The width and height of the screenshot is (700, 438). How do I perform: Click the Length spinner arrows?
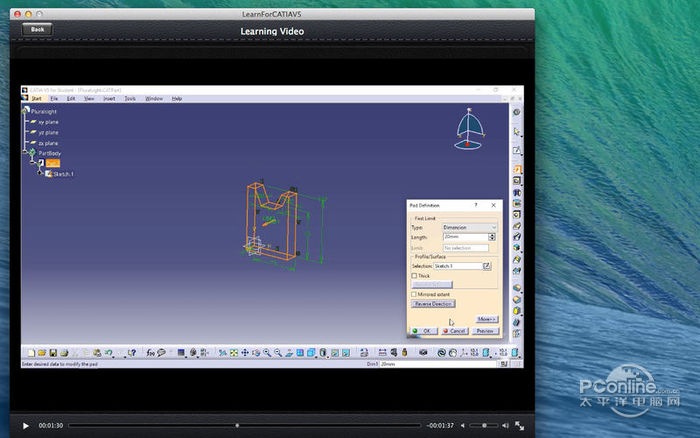pyautogui.click(x=492, y=237)
